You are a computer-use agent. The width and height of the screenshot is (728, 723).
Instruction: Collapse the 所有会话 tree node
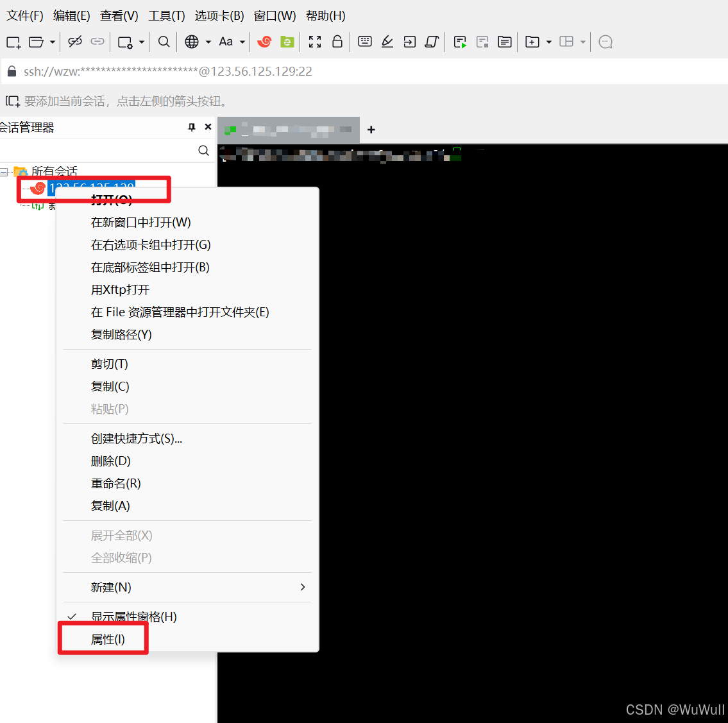[x=4, y=172]
